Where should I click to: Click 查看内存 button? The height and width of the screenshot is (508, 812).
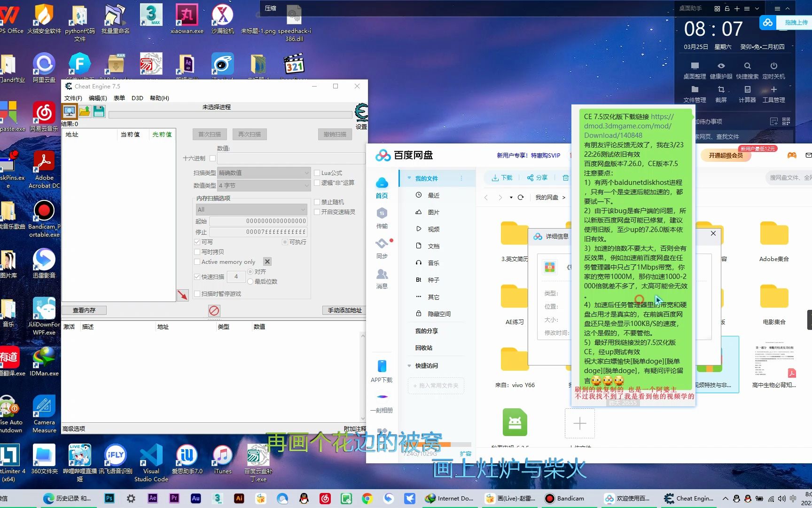(84, 310)
